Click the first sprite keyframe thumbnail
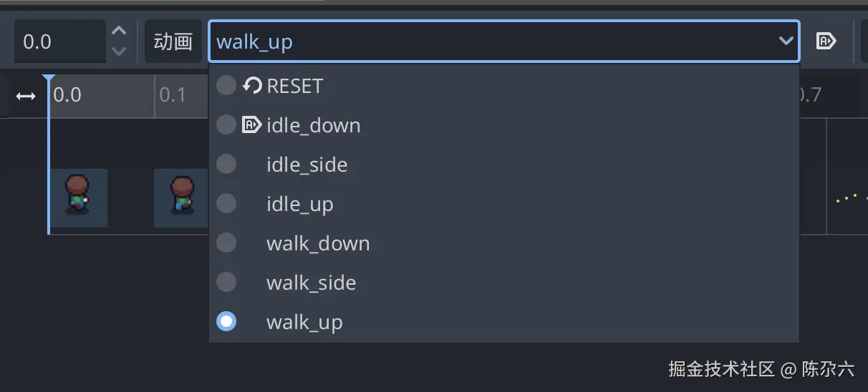The image size is (868, 392). tap(78, 197)
